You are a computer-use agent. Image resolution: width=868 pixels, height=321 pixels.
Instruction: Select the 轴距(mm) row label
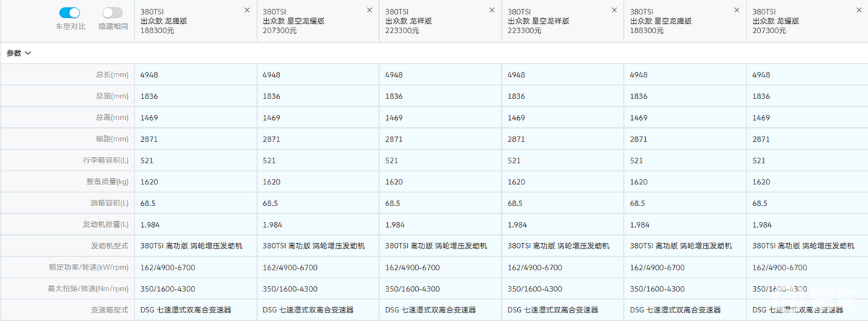click(x=111, y=139)
